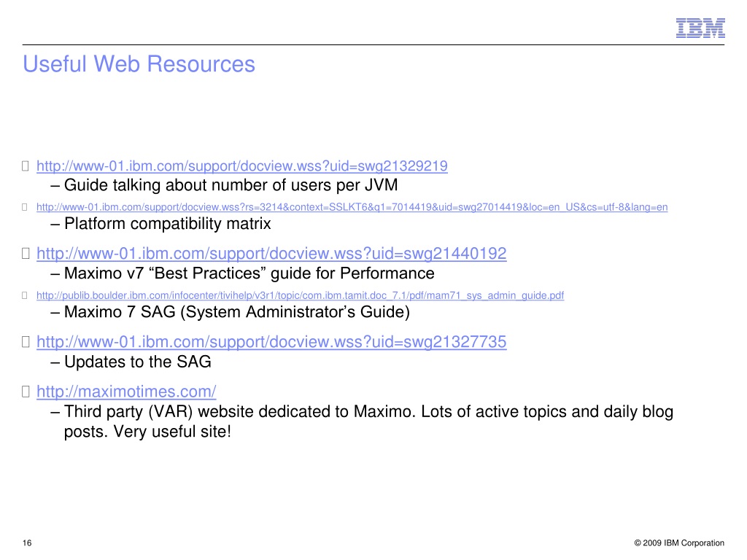This screenshot has height=560, width=747.
Task: Select text 'Guide talking about number of users per JVM'
Action: tap(231, 185)
